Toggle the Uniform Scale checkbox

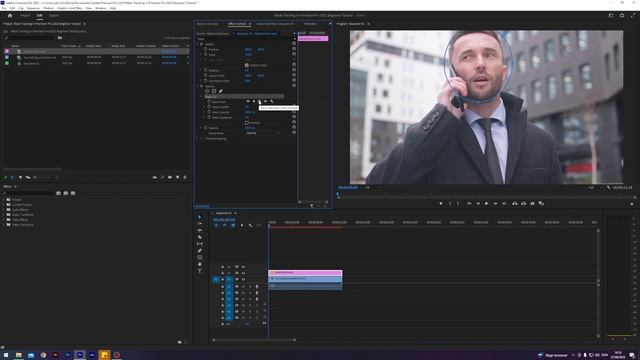[247, 65]
